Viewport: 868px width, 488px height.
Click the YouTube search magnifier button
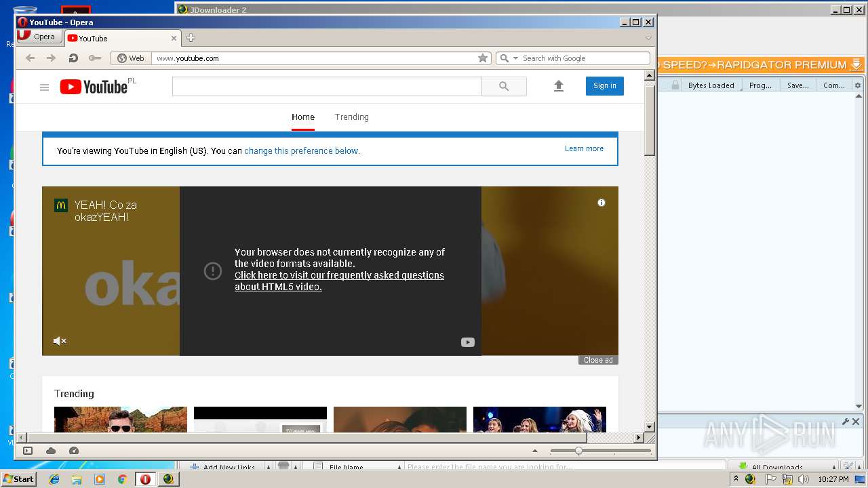click(504, 86)
